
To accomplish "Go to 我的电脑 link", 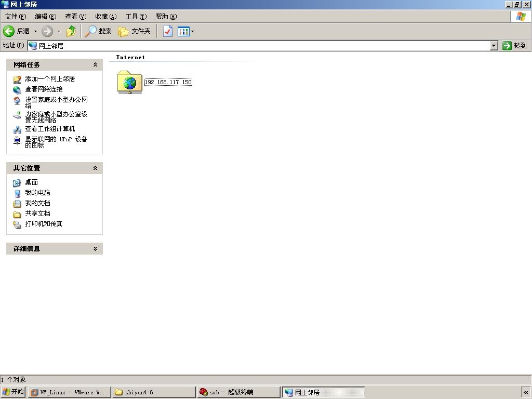I will (x=37, y=193).
